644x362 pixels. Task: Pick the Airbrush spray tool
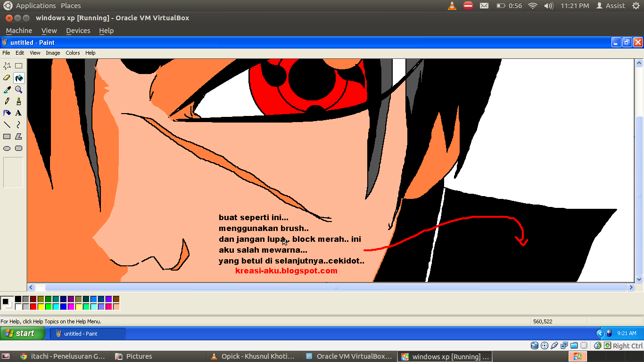[7, 113]
